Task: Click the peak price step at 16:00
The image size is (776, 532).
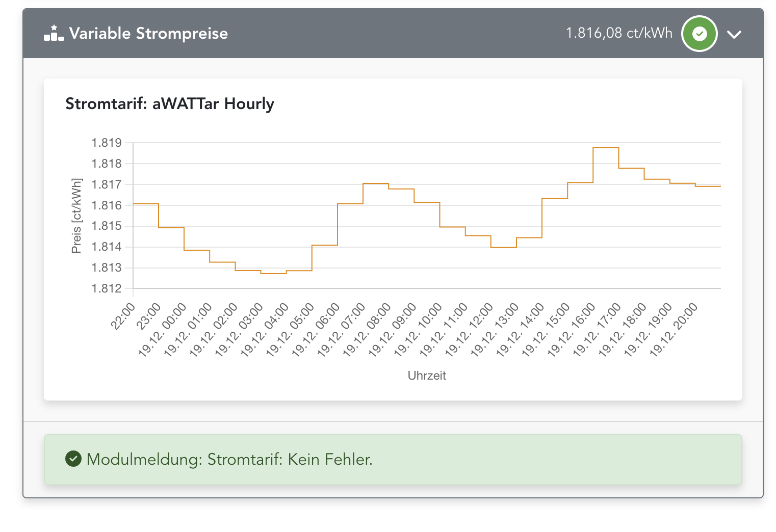Action: tap(606, 148)
